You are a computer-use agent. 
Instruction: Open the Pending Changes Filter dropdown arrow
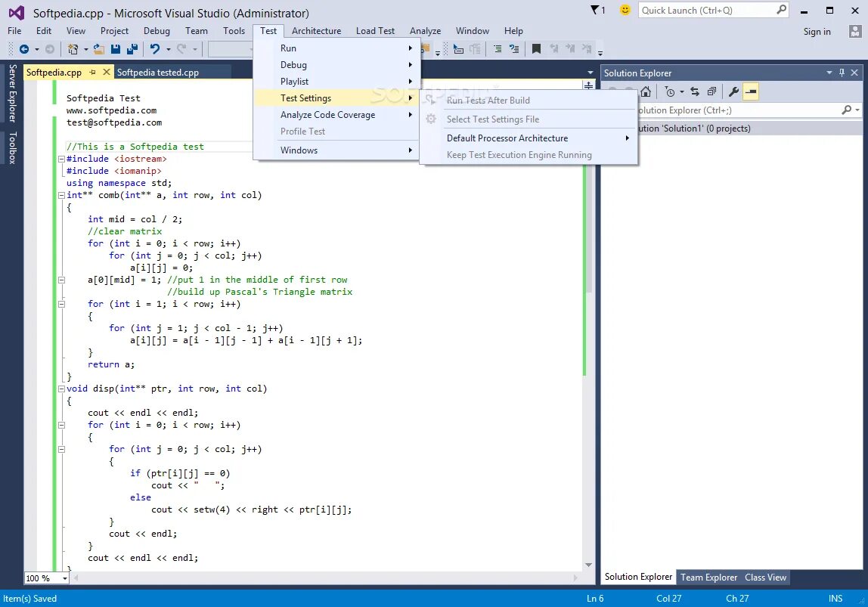[681, 92]
